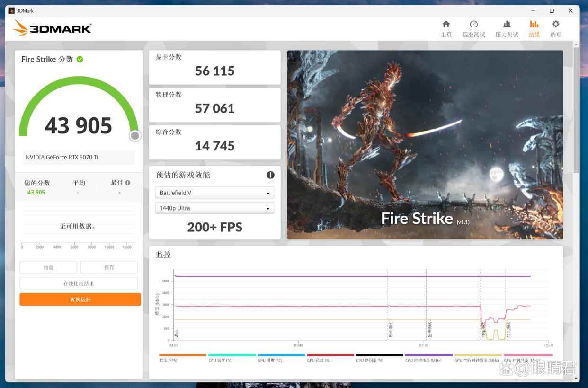This screenshot has width=588, height=388.
Task: Click the gray knob on the score gauge
Action: [x=135, y=136]
